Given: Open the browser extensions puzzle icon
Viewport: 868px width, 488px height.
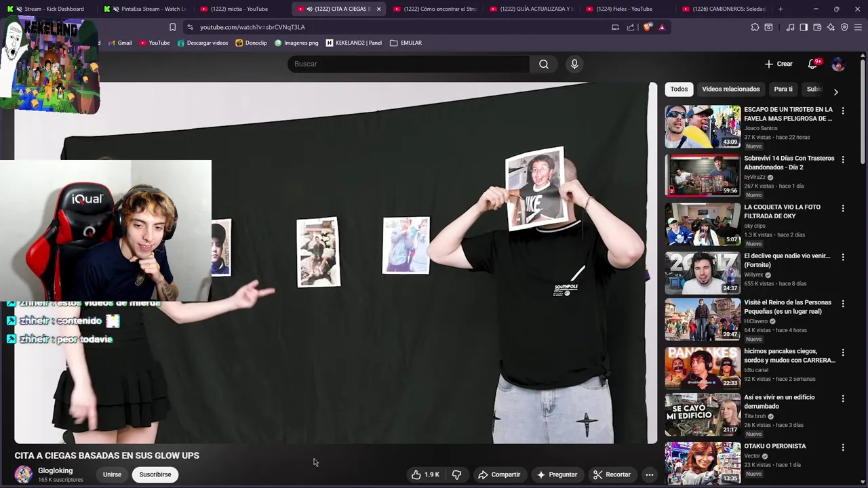Looking at the screenshot, I should [x=755, y=27].
